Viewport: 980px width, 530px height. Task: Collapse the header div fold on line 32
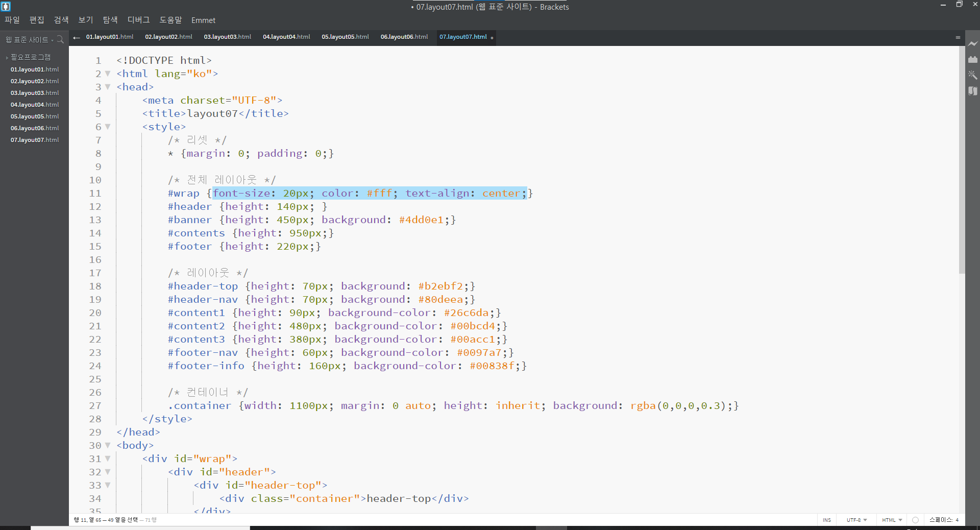108,472
